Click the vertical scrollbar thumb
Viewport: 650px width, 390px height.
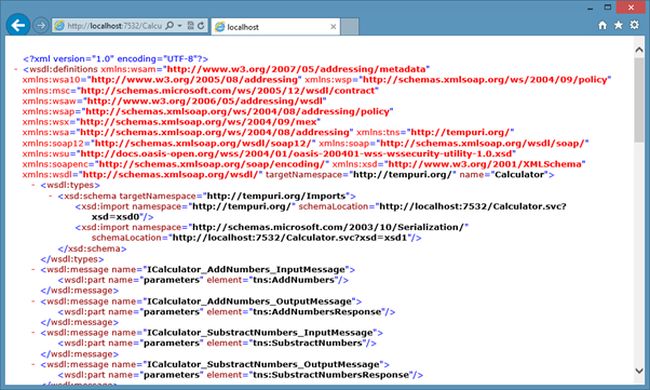(639, 99)
